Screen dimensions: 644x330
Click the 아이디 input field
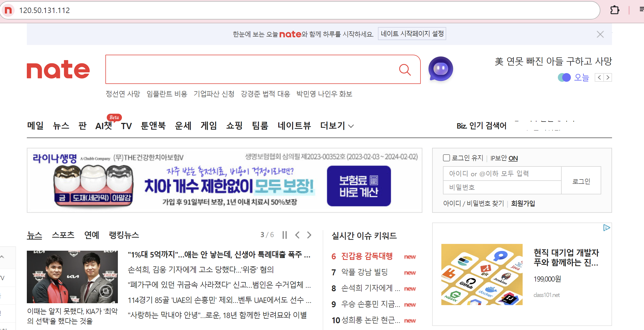point(502,174)
